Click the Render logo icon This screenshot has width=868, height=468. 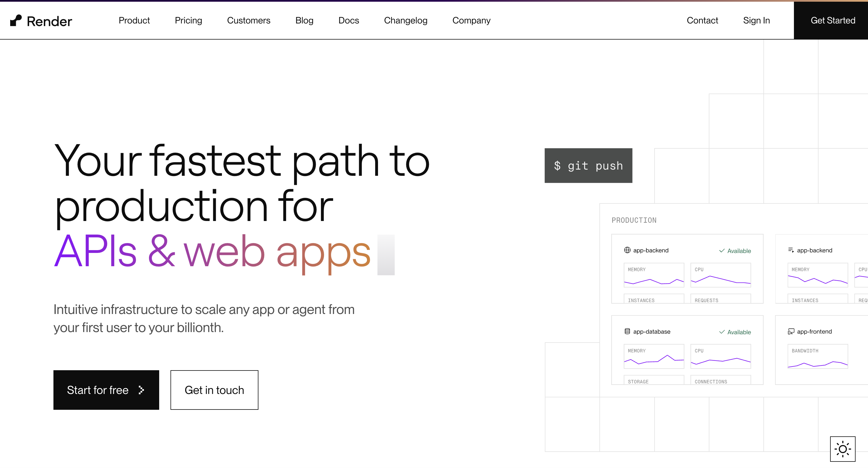[16, 21]
